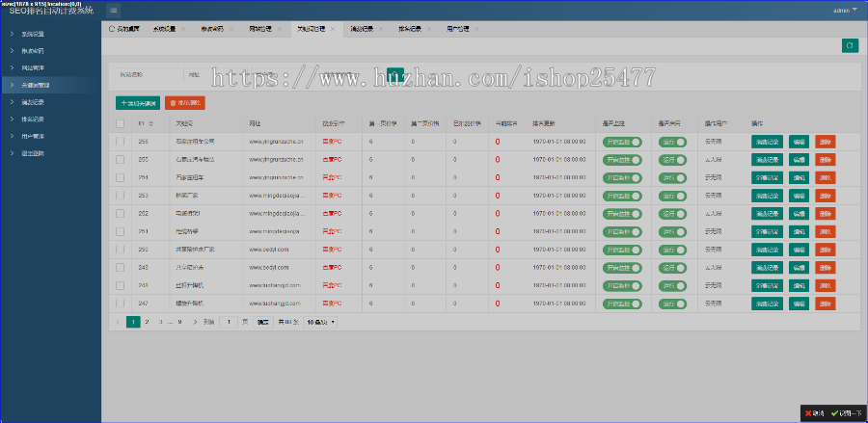
Task: Click the green search icon button
Action: [394, 72]
